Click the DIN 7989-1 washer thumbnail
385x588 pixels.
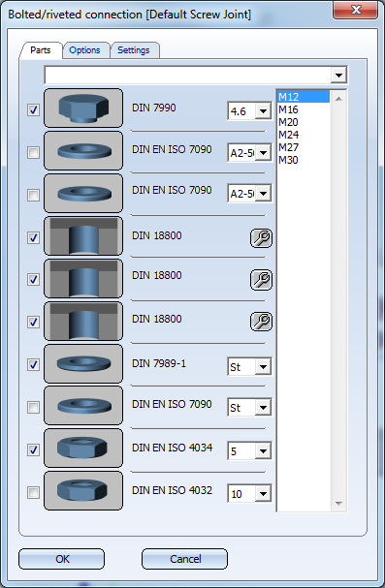83,364
